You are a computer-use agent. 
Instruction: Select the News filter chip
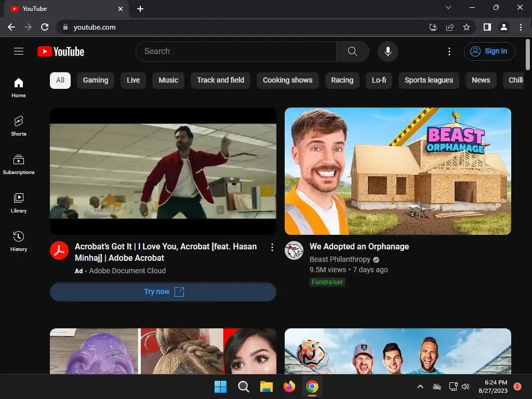(481, 81)
